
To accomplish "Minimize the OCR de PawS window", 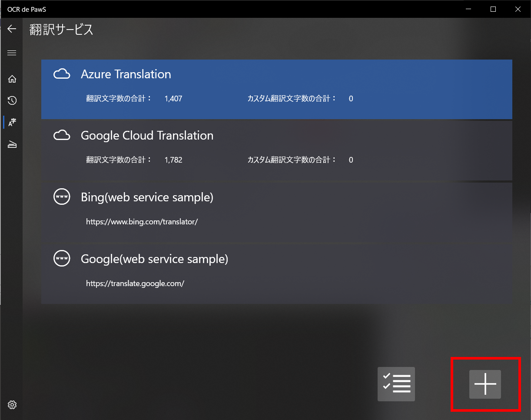I will pyautogui.click(x=468, y=9).
